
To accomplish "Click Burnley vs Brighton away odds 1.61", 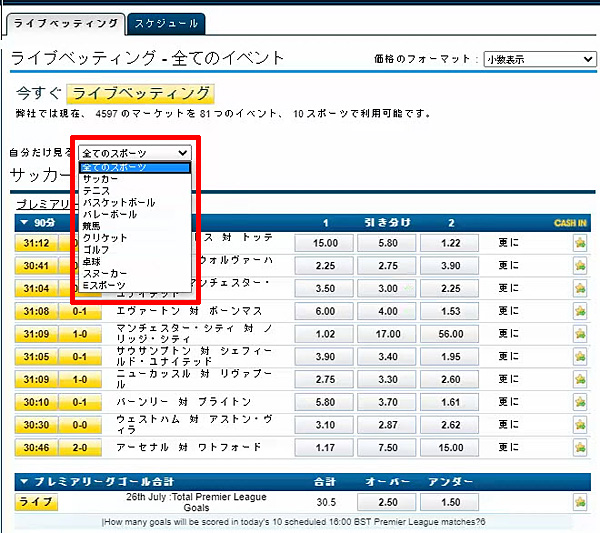I will [x=450, y=402].
